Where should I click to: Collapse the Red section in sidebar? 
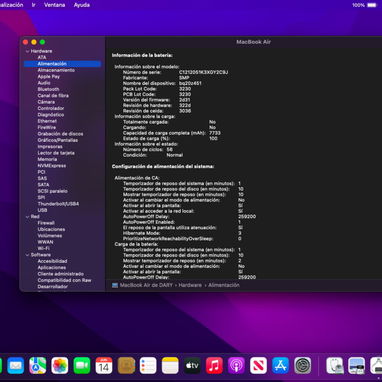(27, 217)
